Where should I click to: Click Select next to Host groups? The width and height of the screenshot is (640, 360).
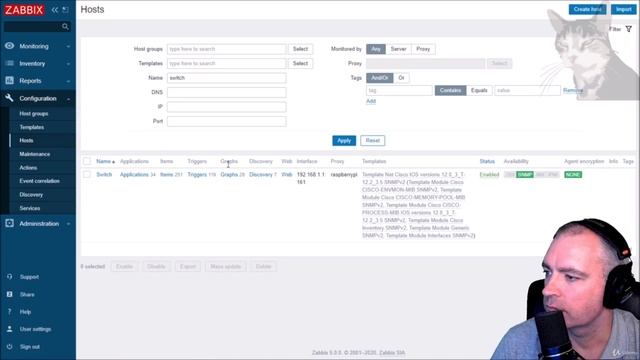300,49
